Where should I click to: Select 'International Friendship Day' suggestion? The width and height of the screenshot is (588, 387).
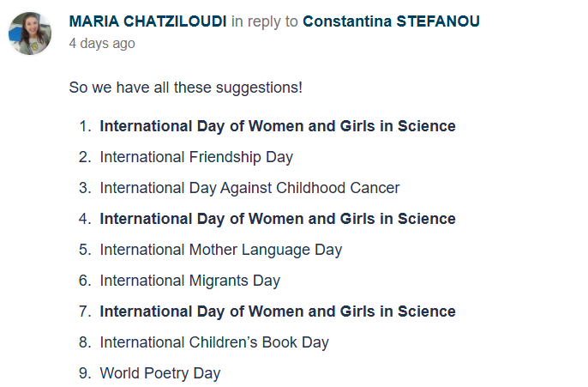[x=196, y=157]
